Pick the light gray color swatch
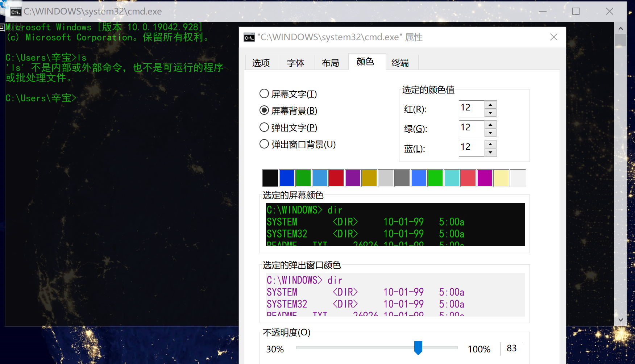The height and width of the screenshot is (364, 635). click(386, 178)
